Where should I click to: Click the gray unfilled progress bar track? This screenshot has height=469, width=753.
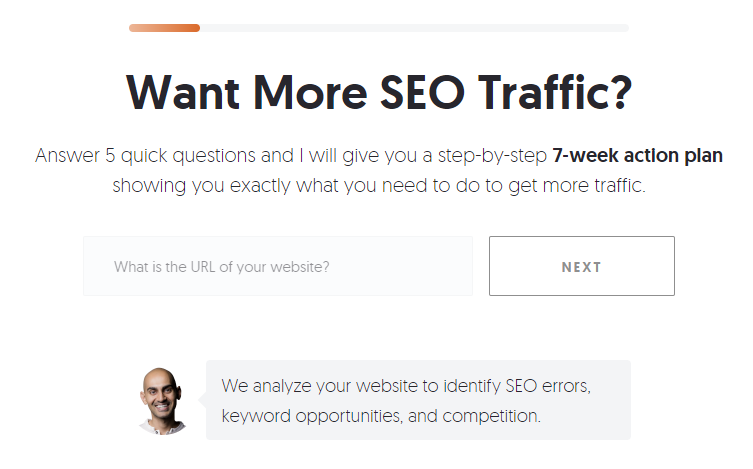[414, 28]
